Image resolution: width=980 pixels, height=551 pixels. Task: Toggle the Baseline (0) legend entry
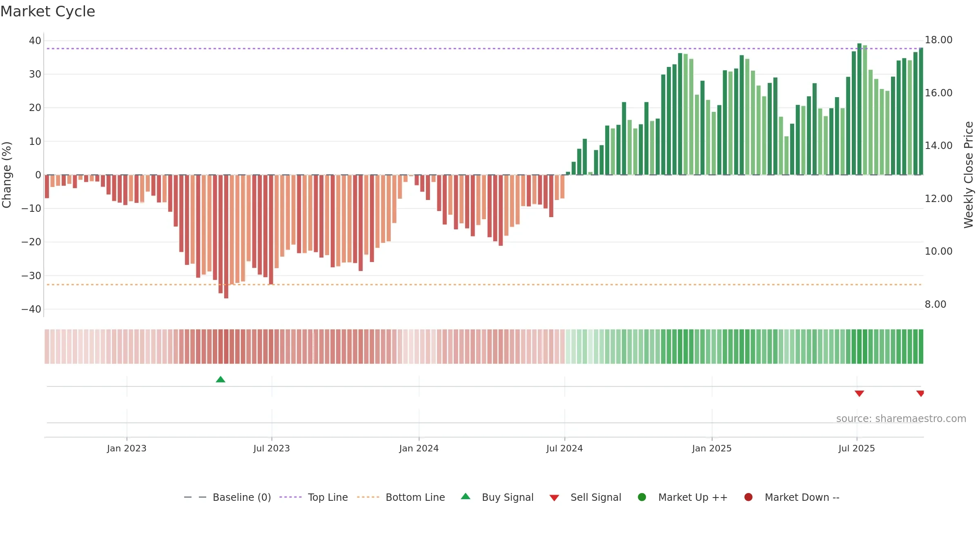tap(227, 497)
